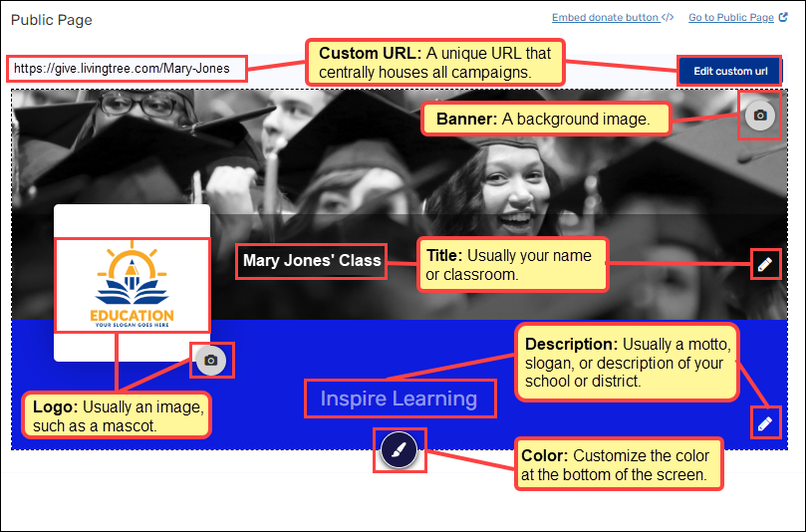Image resolution: width=806 pixels, height=532 pixels.
Task: Edit the description with the pencil icon
Action: coord(764,423)
